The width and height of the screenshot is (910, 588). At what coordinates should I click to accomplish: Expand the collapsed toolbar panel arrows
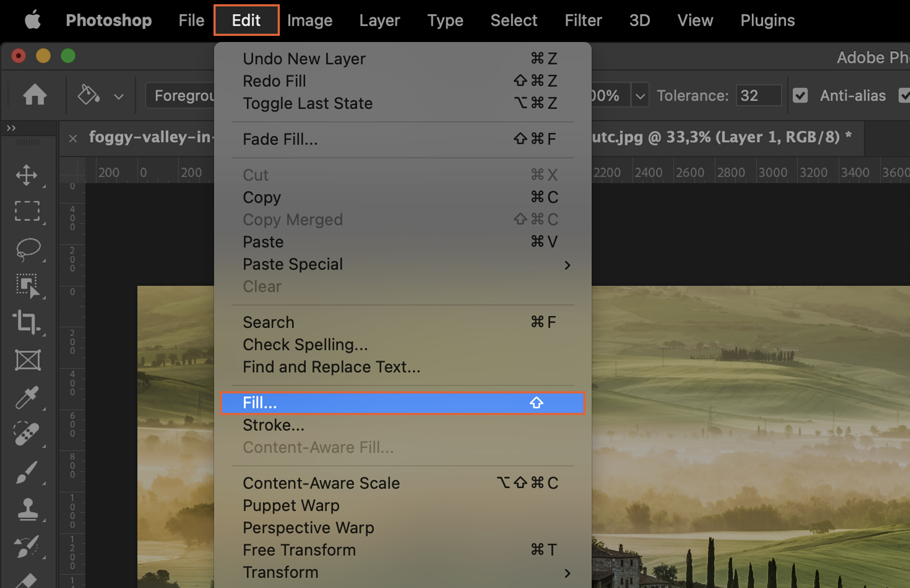12,128
